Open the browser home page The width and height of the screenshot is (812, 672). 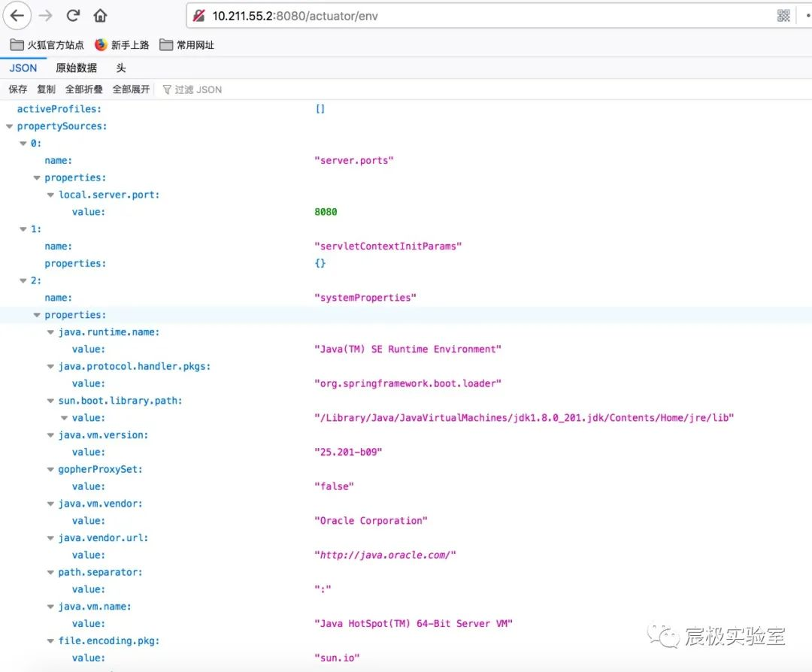pyautogui.click(x=98, y=16)
